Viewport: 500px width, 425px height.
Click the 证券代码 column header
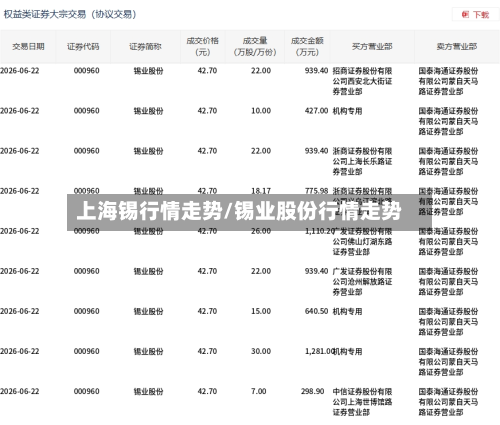[x=83, y=46]
